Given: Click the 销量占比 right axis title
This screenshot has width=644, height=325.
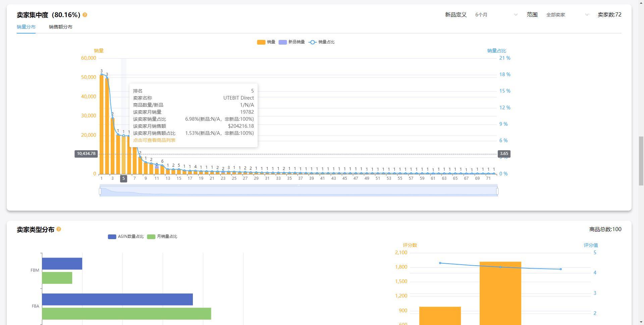Looking at the screenshot, I should 497,51.
